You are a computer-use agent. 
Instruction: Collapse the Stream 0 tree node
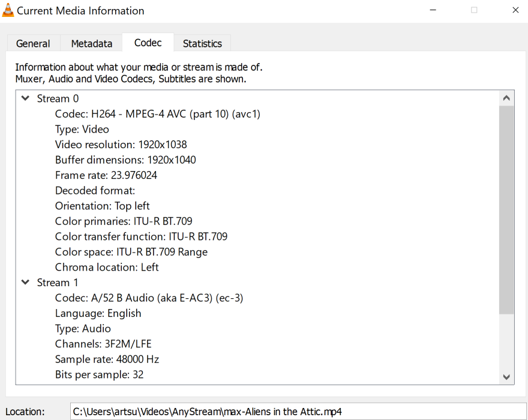coord(25,98)
